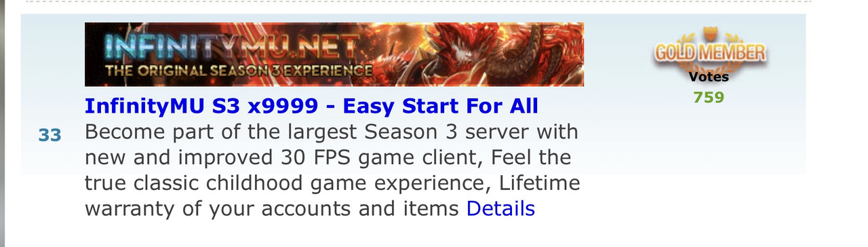Click the "true classic childhood game" description line

pyautogui.click(x=332, y=183)
